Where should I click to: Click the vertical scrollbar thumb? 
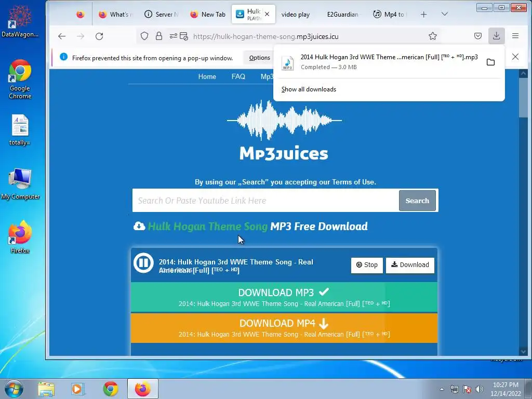523,98
